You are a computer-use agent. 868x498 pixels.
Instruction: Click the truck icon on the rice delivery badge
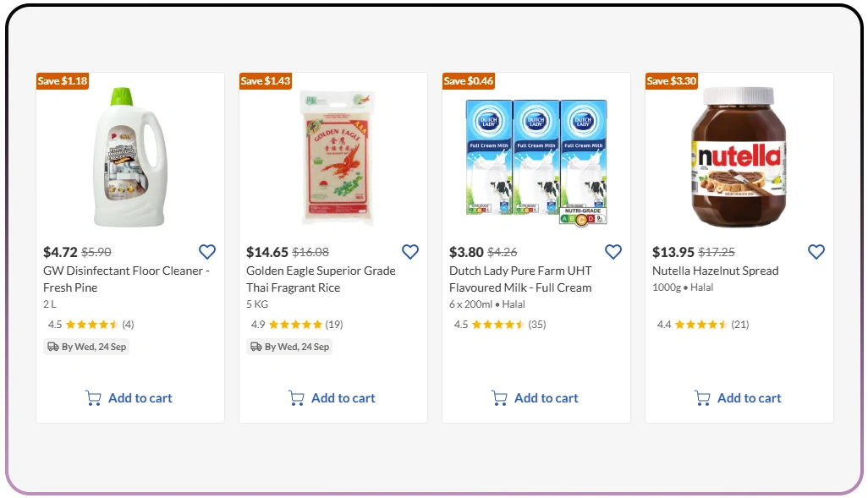tap(255, 346)
